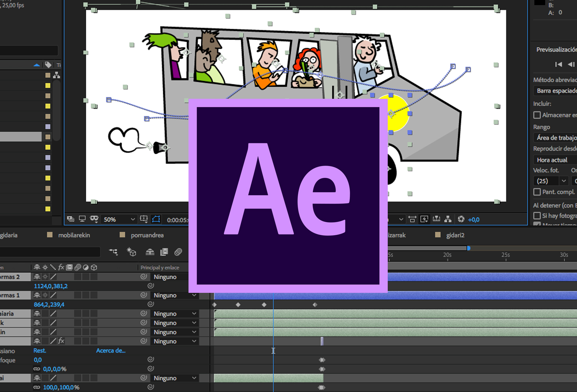Click expression pick whip beside 1124,0,381,2

click(x=151, y=286)
